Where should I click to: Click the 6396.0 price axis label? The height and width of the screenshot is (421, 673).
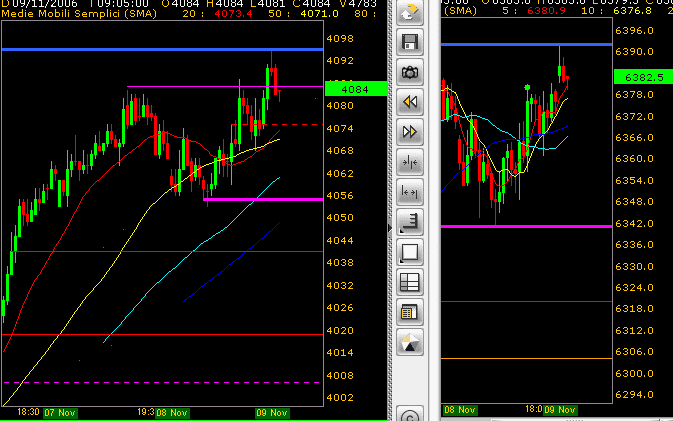point(634,30)
